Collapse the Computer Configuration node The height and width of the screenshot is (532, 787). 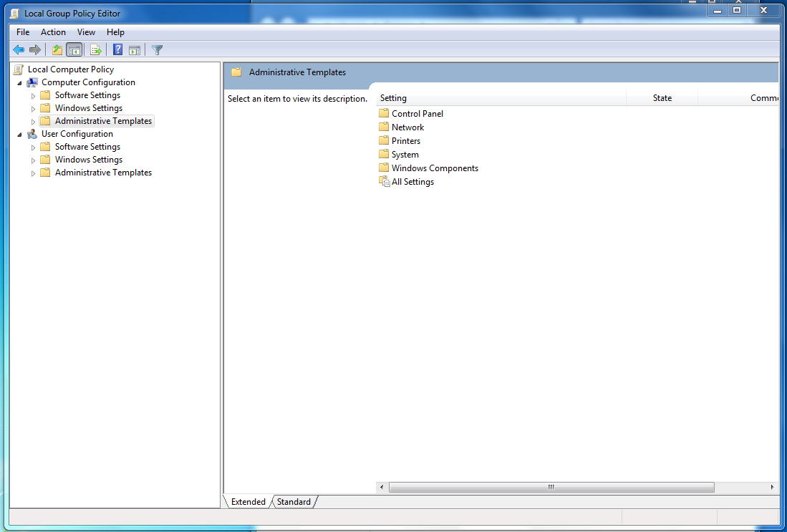tap(19, 83)
